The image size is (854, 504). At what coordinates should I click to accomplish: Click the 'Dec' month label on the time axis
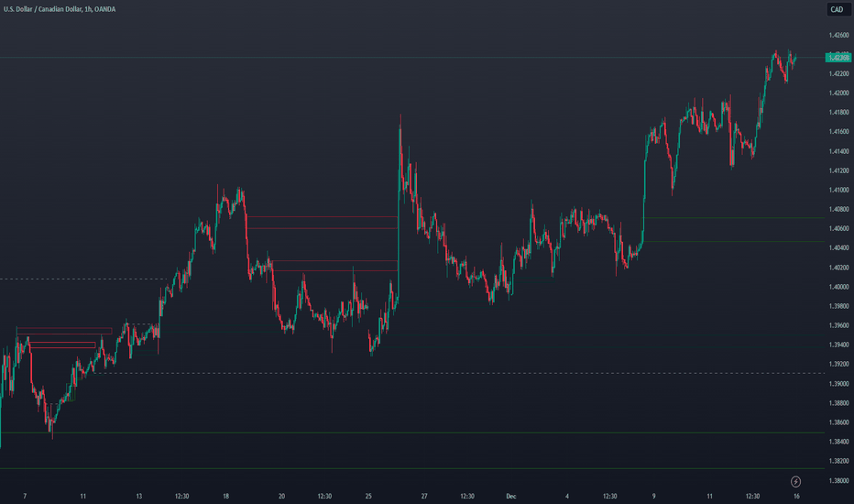[511, 497]
